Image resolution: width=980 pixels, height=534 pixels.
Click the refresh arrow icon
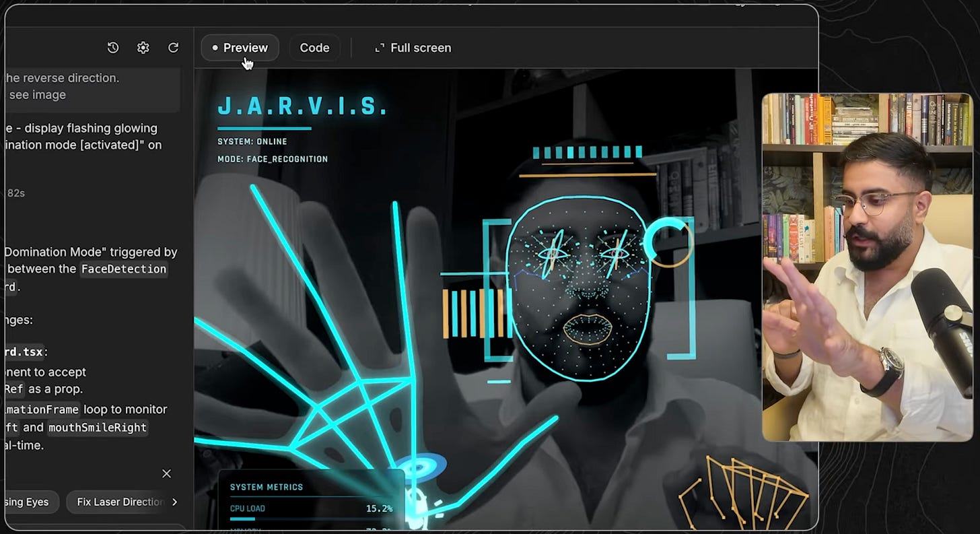pos(173,48)
